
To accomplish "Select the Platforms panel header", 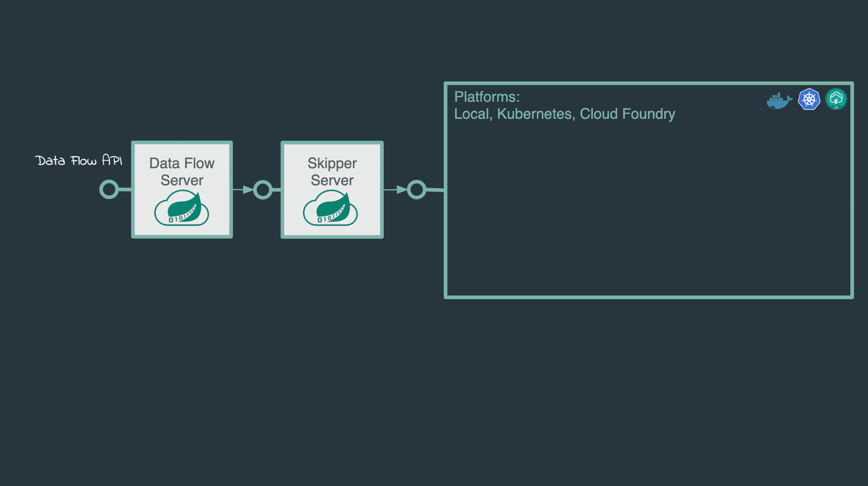I will [x=487, y=97].
